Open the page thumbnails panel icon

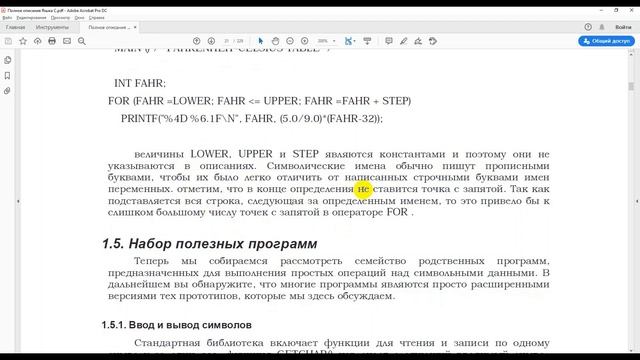(7, 60)
